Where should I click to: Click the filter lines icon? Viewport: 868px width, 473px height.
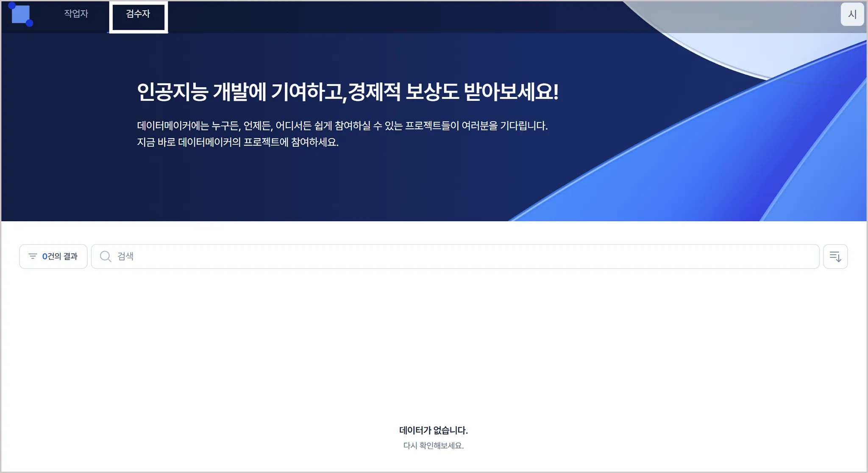pos(33,256)
